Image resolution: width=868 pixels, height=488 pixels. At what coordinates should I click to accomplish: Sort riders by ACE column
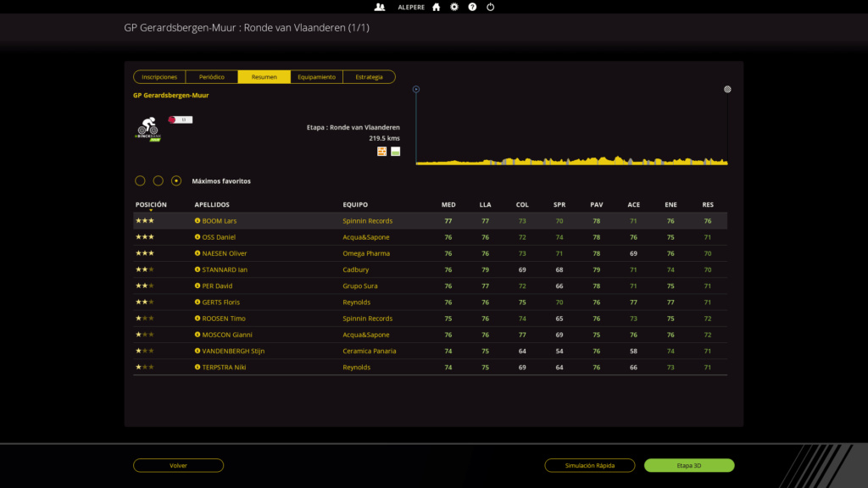(634, 205)
